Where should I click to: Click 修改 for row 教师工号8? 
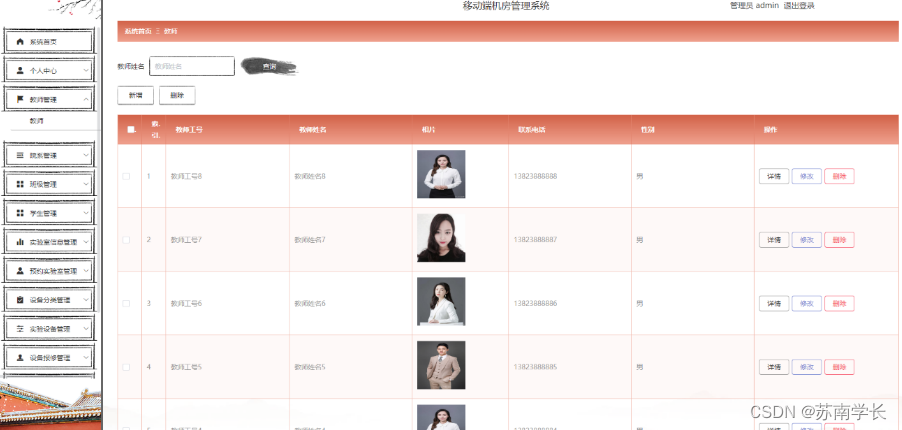coord(807,176)
